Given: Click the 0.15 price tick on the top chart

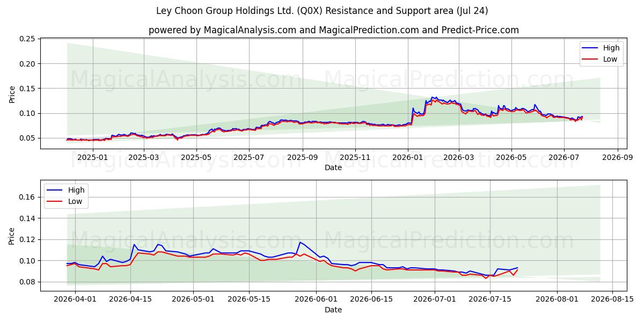Looking at the screenshot, I should click(27, 89).
